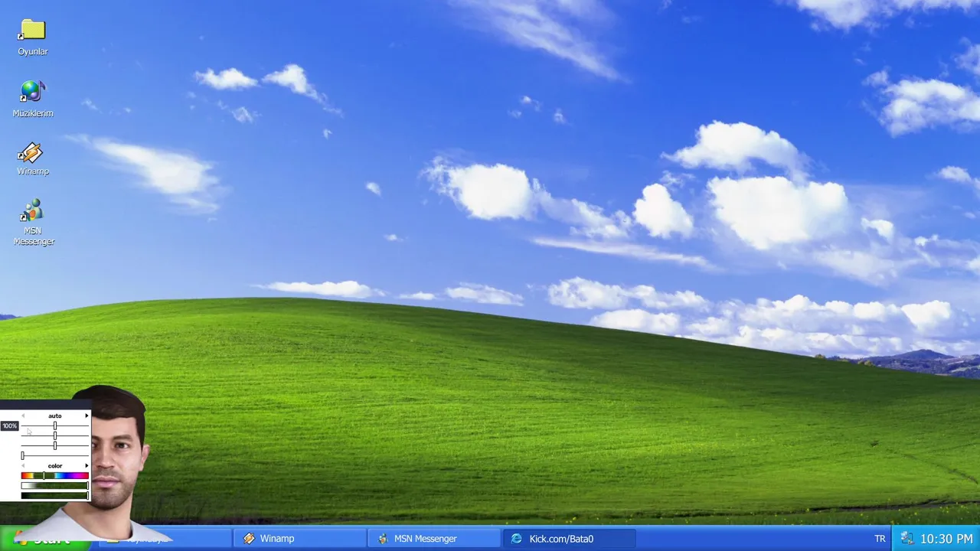Click the Internet Explorer icon for Kick.com/Bata0

[516, 539]
